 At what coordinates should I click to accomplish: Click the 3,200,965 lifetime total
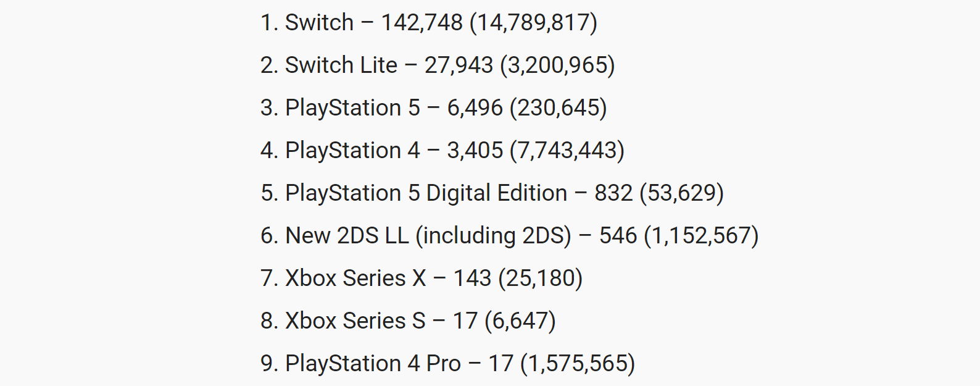point(557,65)
